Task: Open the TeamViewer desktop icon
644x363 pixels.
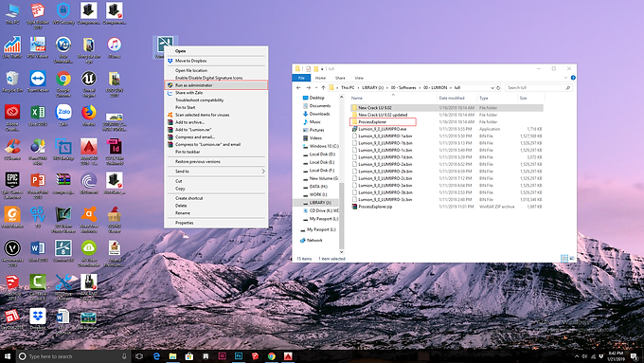Action: coord(38,82)
